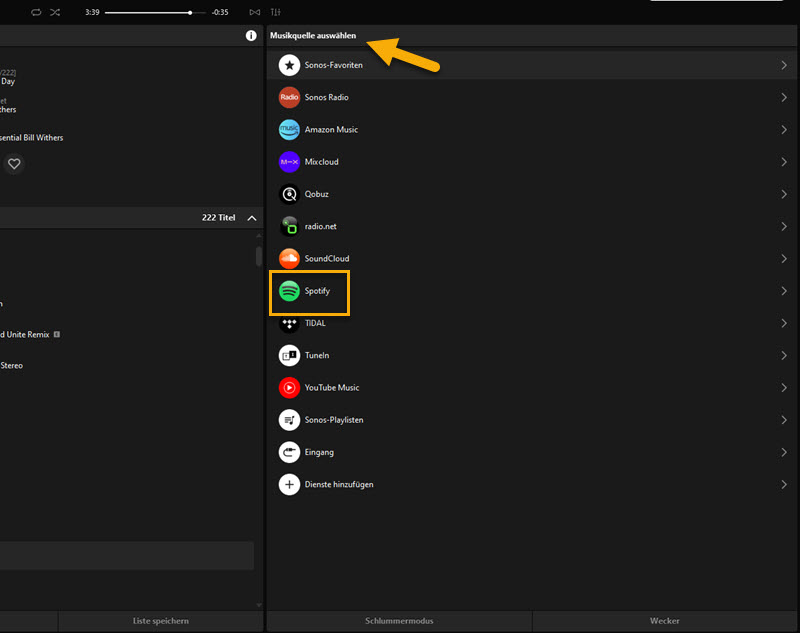This screenshot has width=800, height=633.
Task: Click the Sonos-Playlisten icon
Action: (289, 420)
